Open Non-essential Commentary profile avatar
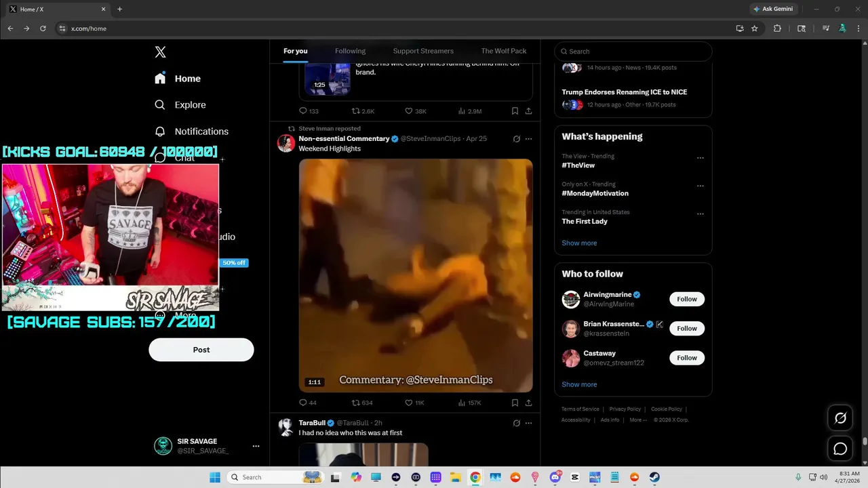The height and width of the screenshot is (488, 868). 286,143
